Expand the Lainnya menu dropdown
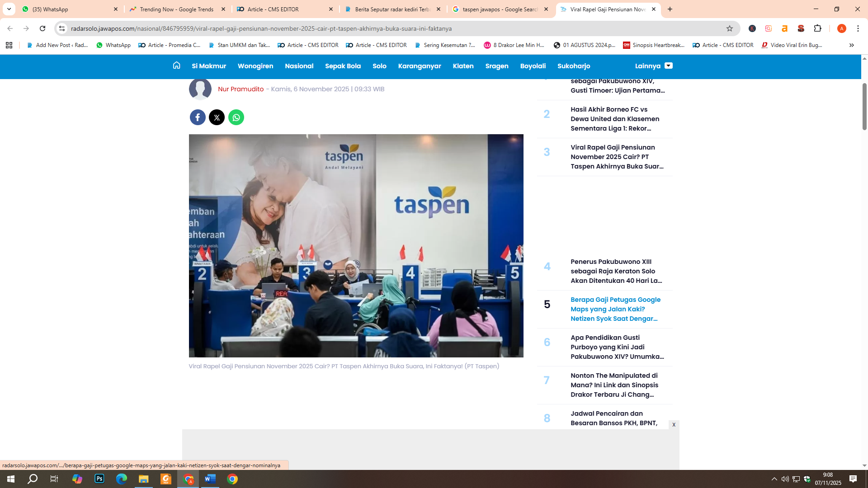 (654, 66)
